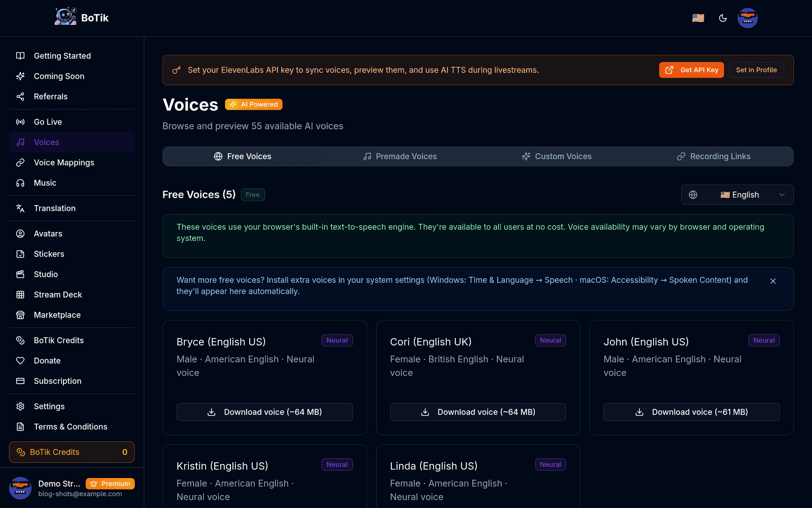The image size is (812, 508).
Task: Switch to Free Voices tab
Action: (x=242, y=156)
